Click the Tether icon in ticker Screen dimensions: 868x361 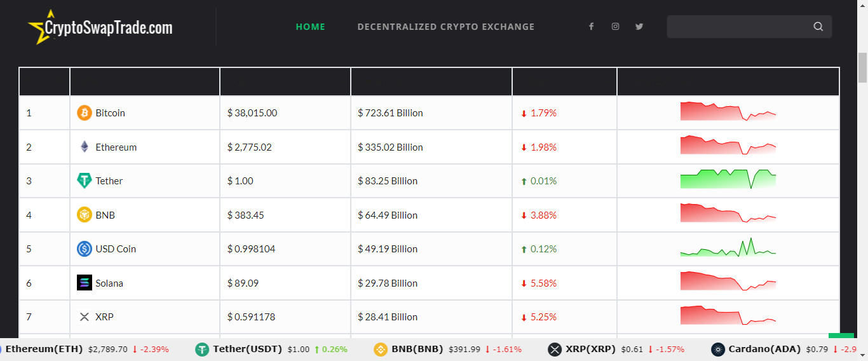pos(202,349)
